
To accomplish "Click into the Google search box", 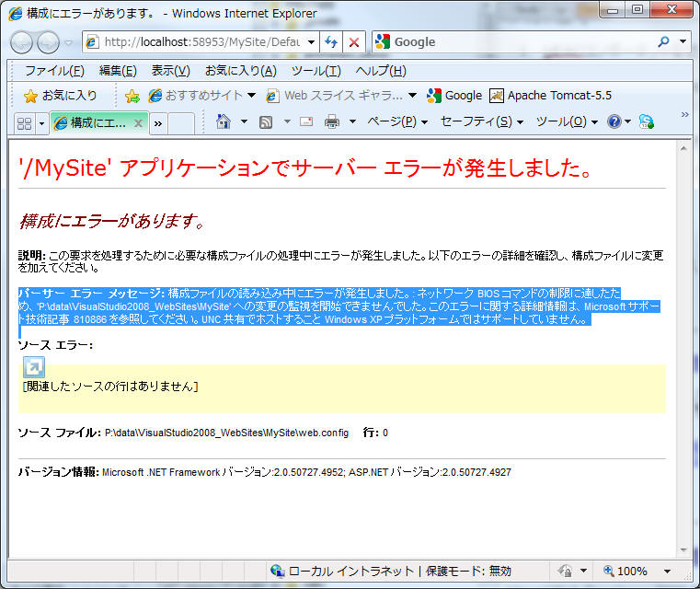I will click(x=520, y=42).
